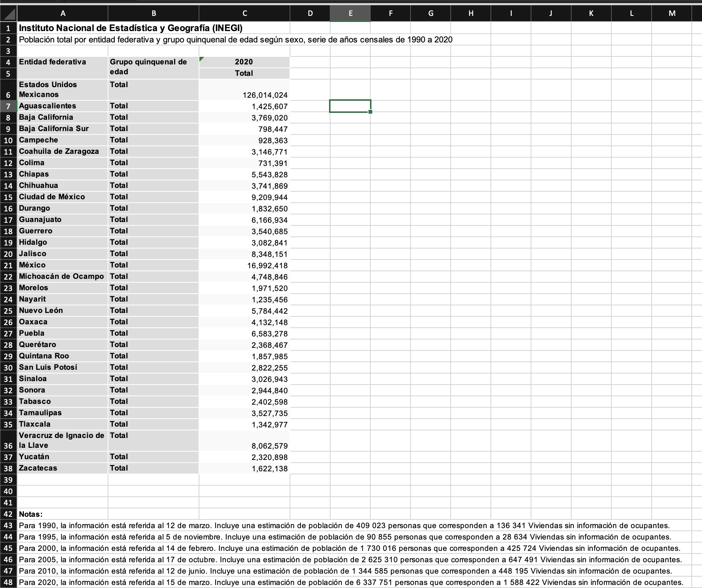The image size is (702, 588).
Task: Click the '2020' header cell
Action: 244,62
